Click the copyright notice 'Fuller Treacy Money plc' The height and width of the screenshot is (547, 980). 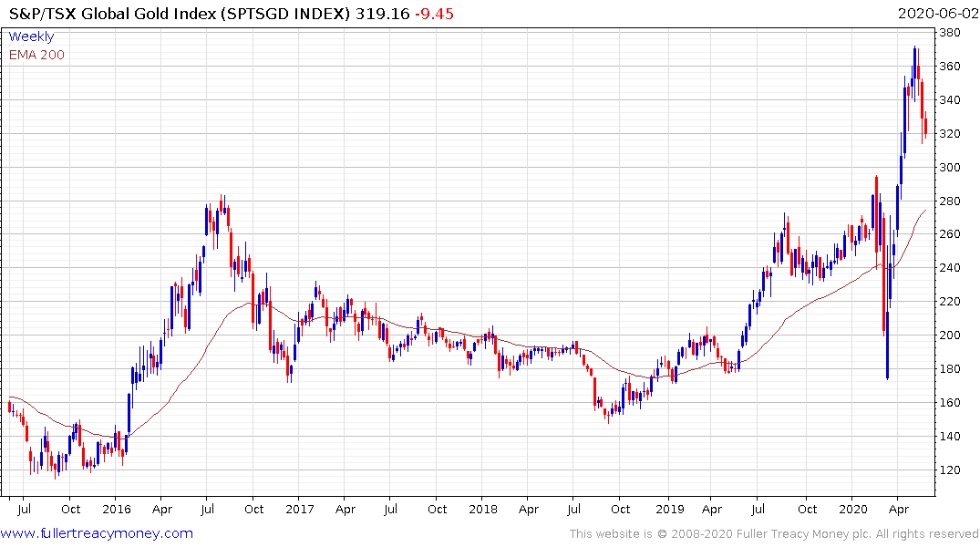click(804, 534)
